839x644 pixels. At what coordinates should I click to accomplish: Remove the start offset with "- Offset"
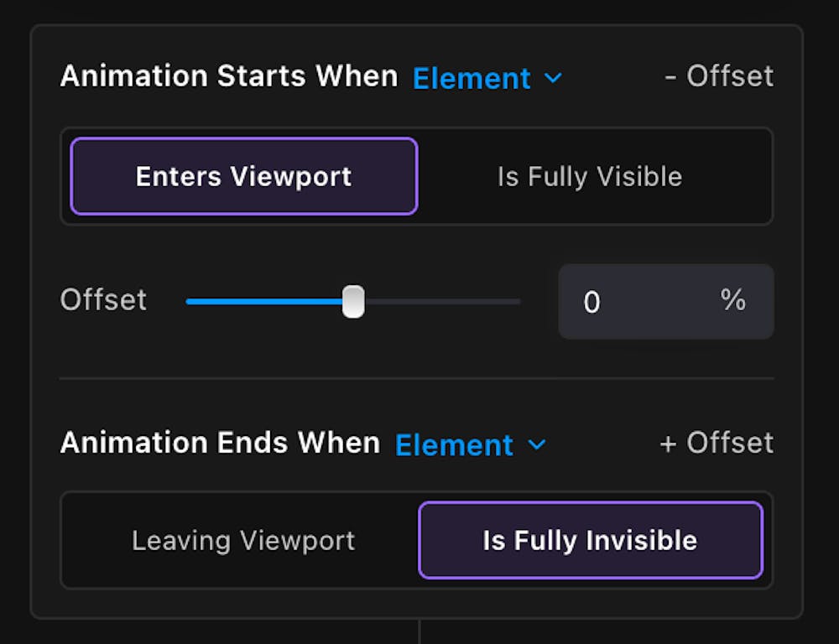(719, 76)
